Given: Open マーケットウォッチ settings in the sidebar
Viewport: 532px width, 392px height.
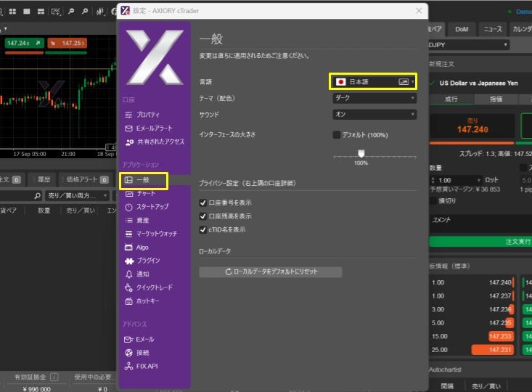Looking at the screenshot, I should tap(151, 234).
